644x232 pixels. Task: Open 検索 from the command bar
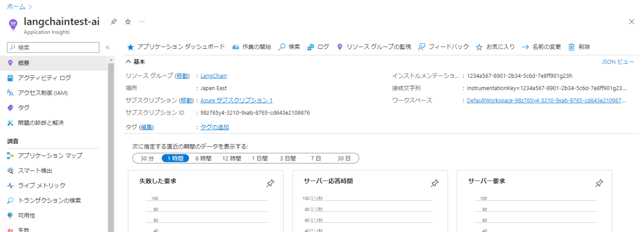click(x=289, y=47)
